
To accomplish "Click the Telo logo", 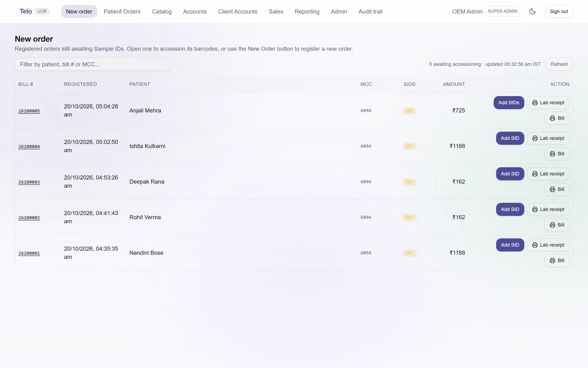I will (26, 11).
